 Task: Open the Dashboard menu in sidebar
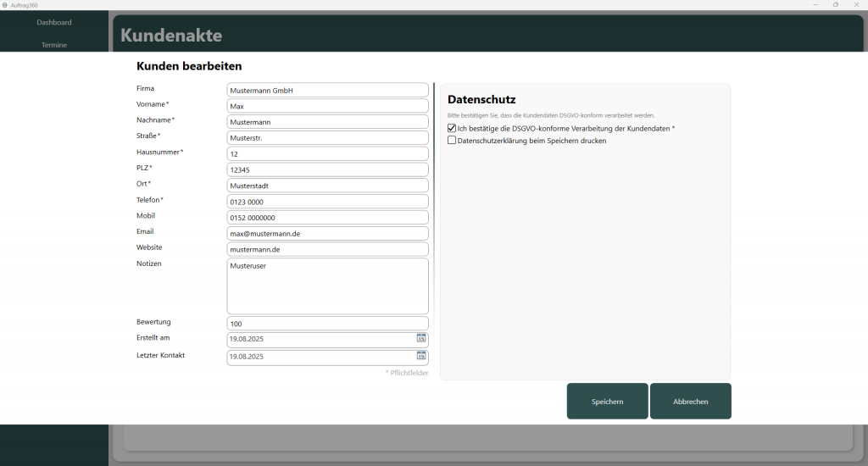click(x=54, y=22)
